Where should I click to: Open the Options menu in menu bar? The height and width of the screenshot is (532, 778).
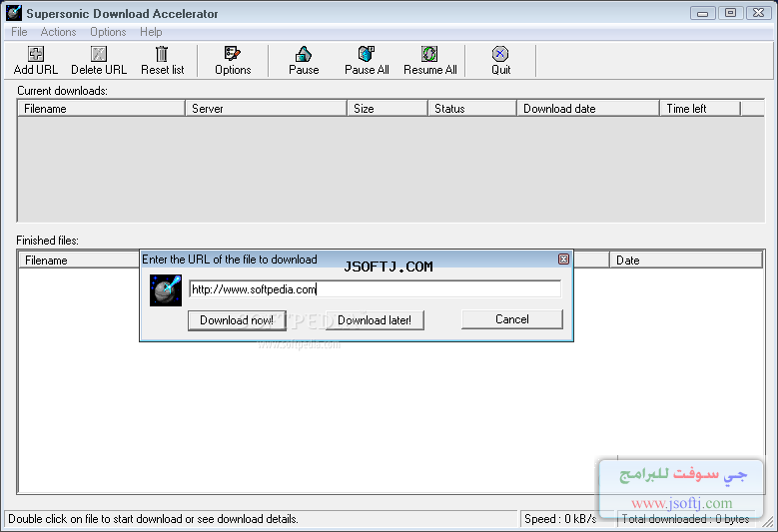point(108,32)
